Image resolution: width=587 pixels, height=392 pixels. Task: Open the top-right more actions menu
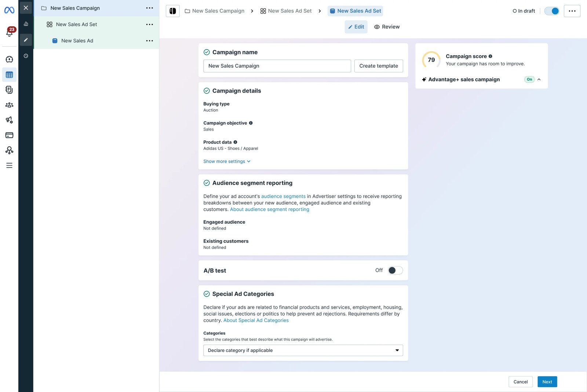tap(572, 11)
